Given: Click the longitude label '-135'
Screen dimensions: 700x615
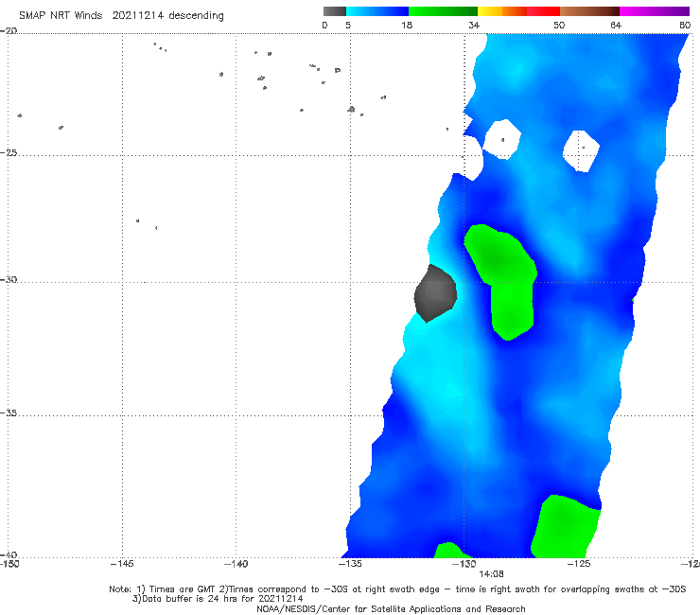Looking at the screenshot, I should [x=350, y=564].
